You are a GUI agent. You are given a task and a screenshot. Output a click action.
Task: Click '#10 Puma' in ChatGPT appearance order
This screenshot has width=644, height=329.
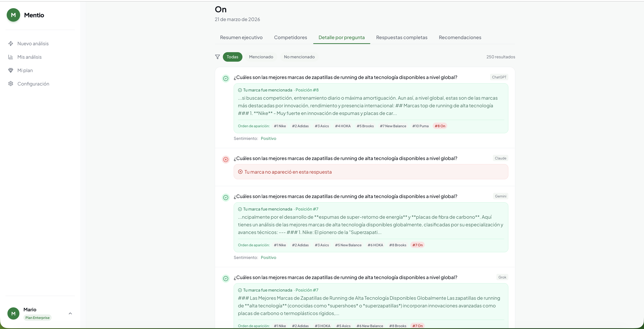tap(420, 126)
